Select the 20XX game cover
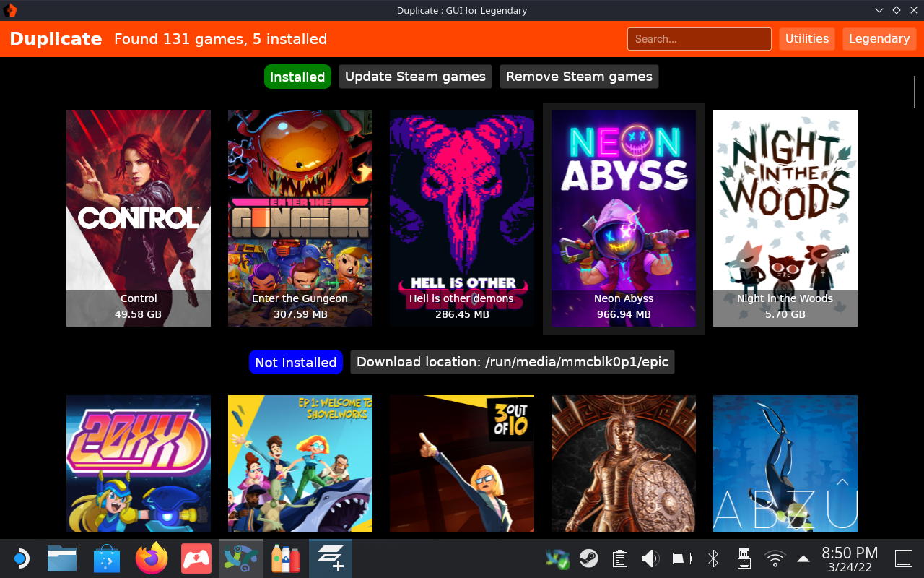Screen dimensions: 924x578 pos(139,463)
